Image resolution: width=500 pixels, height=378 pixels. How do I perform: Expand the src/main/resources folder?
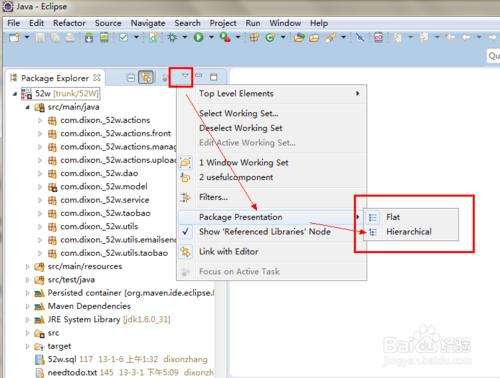point(28,267)
